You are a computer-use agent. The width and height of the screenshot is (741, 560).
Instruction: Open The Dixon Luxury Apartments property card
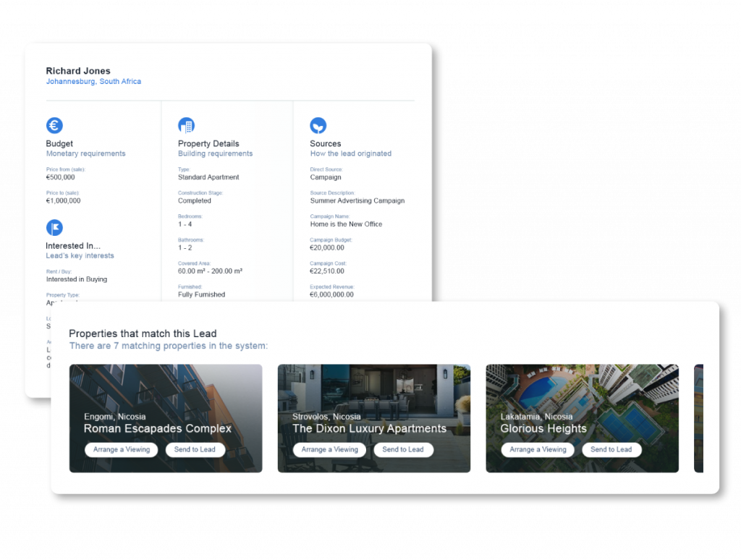click(374, 418)
